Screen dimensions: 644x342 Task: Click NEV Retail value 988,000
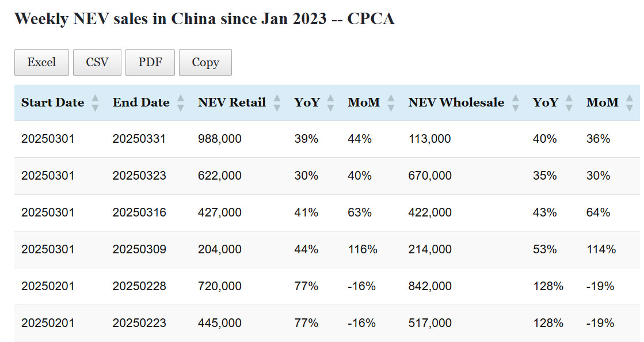(220, 139)
